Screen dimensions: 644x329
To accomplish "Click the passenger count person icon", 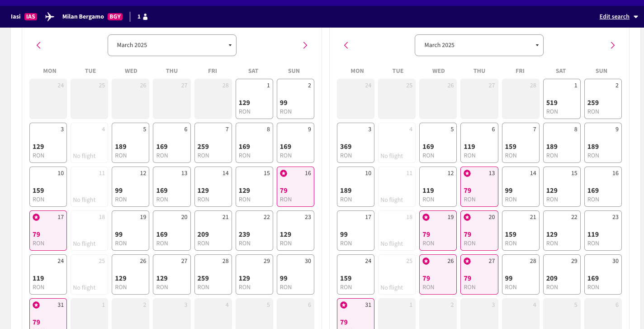I will [145, 17].
